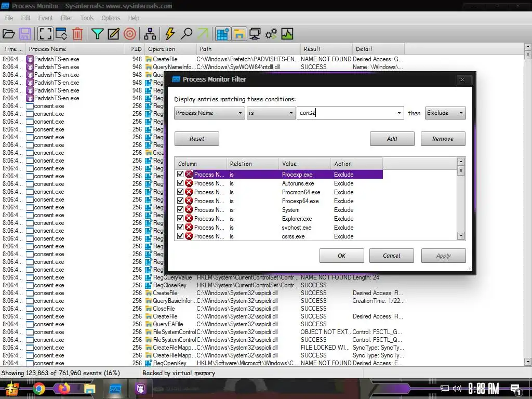Open the Options menu

click(111, 18)
